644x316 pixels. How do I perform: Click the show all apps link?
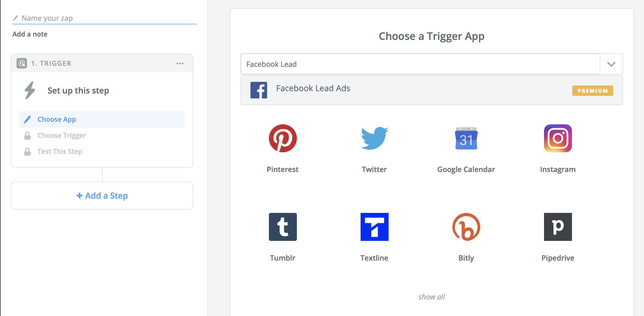point(432,297)
